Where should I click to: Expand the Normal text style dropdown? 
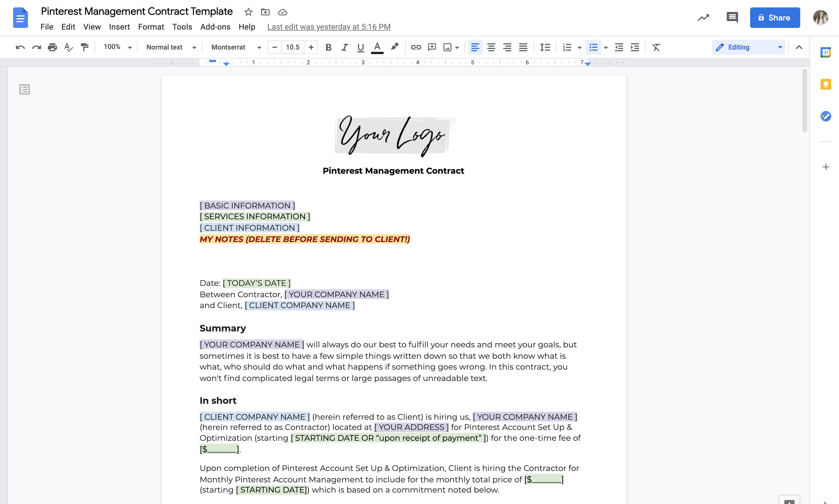pos(171,47)
